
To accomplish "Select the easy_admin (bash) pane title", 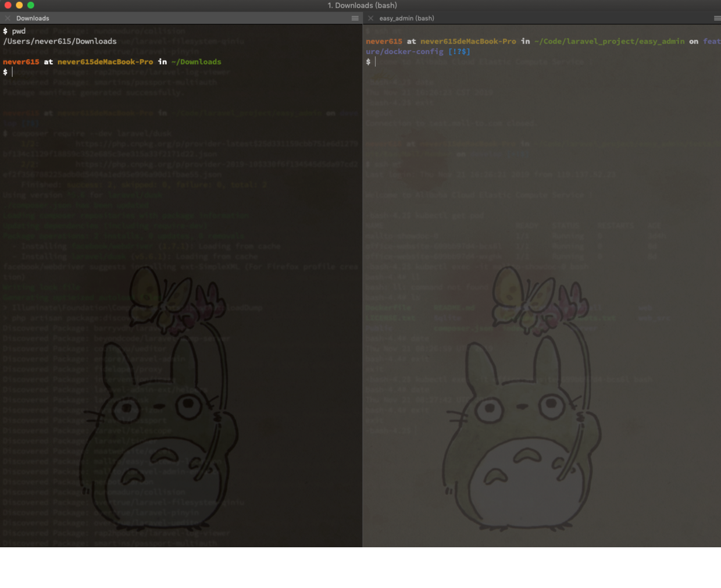I will 406,18.
